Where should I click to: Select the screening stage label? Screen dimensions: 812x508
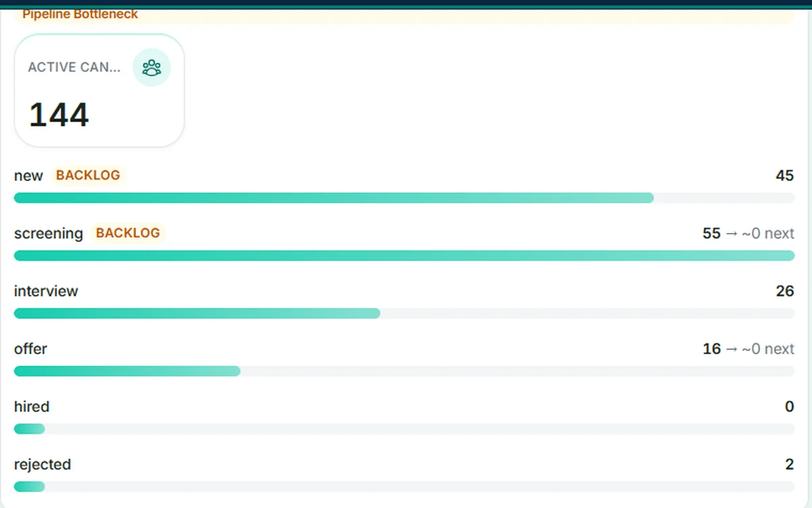[49, 234]
